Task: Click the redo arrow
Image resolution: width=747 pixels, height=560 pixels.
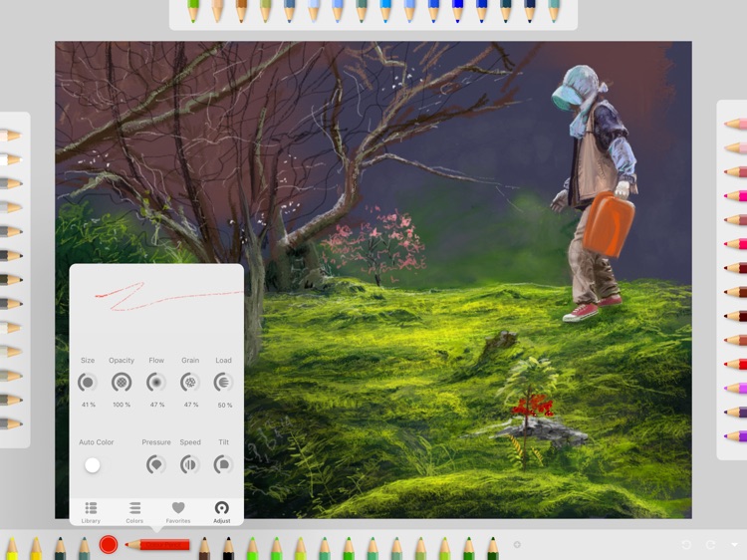Action: tap(710, 544)
